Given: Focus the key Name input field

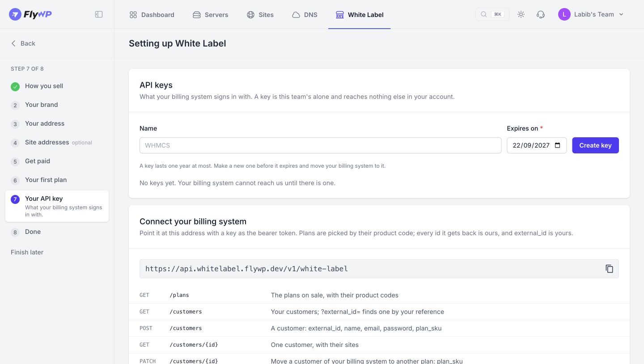Looking at the screenshot, I should (320, 145).
